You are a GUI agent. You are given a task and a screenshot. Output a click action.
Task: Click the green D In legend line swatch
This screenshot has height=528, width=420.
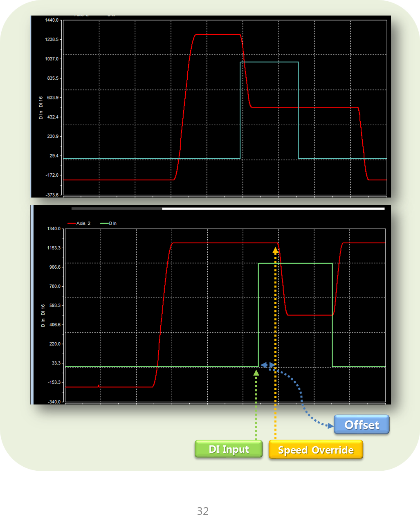(104, 223)
